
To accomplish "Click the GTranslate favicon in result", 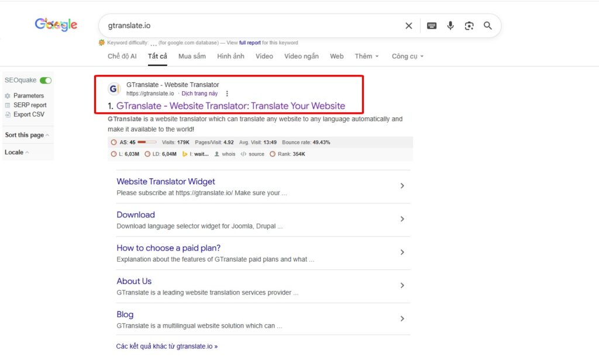I will 115,89.
